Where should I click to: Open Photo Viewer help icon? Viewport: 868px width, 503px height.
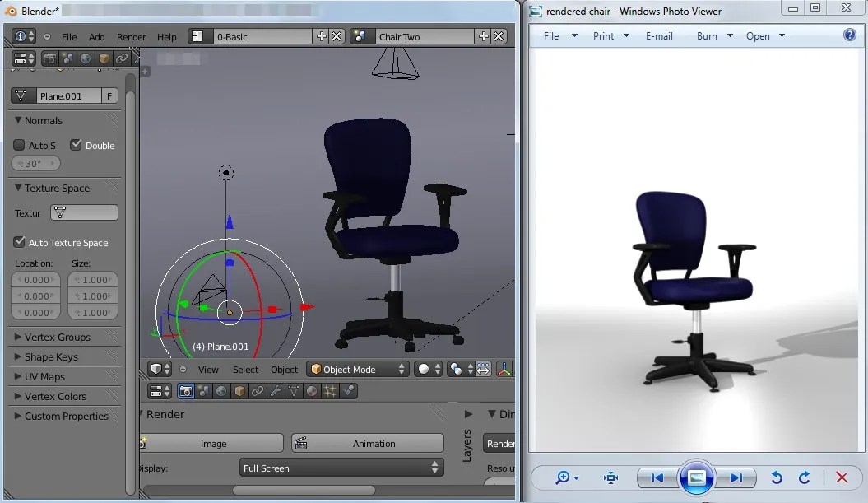(849, 35)
